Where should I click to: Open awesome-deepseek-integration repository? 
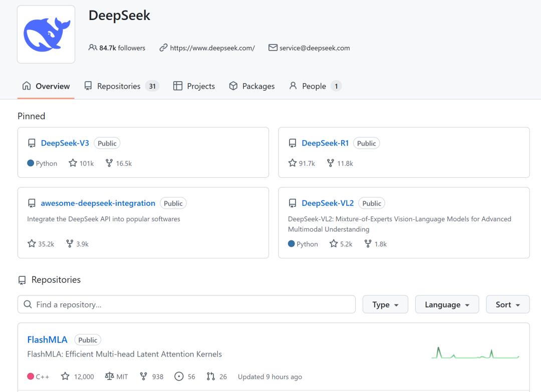(x=98, y=203)
